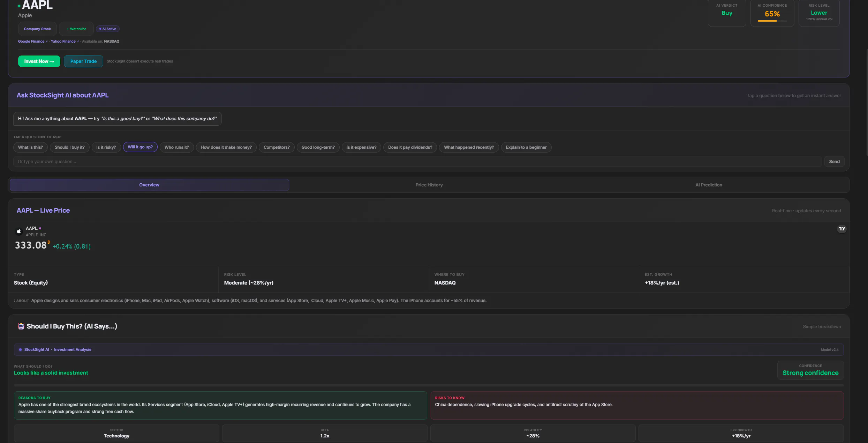The width and height of the screenshot is (868, 443).
Task: Click the Apple logo beside APPLE INC
Action: pyautogui.click(x=19, y=231)
